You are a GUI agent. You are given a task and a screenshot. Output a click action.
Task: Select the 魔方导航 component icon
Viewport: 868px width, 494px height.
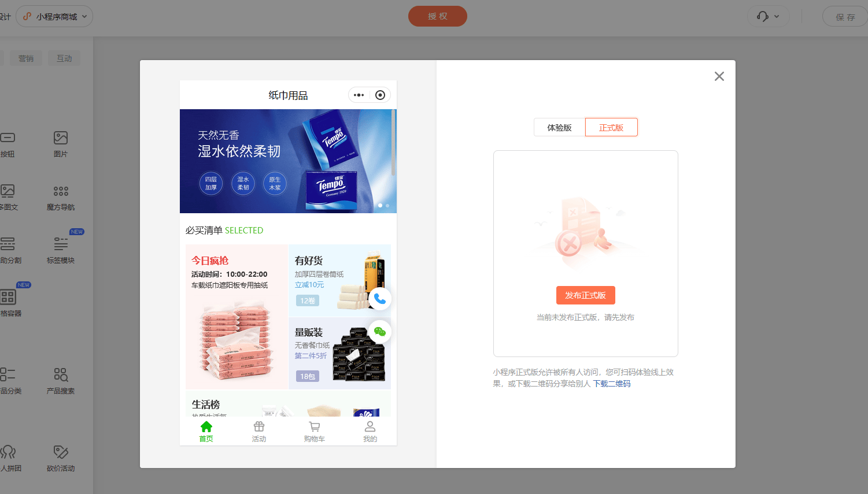point(61,191)
